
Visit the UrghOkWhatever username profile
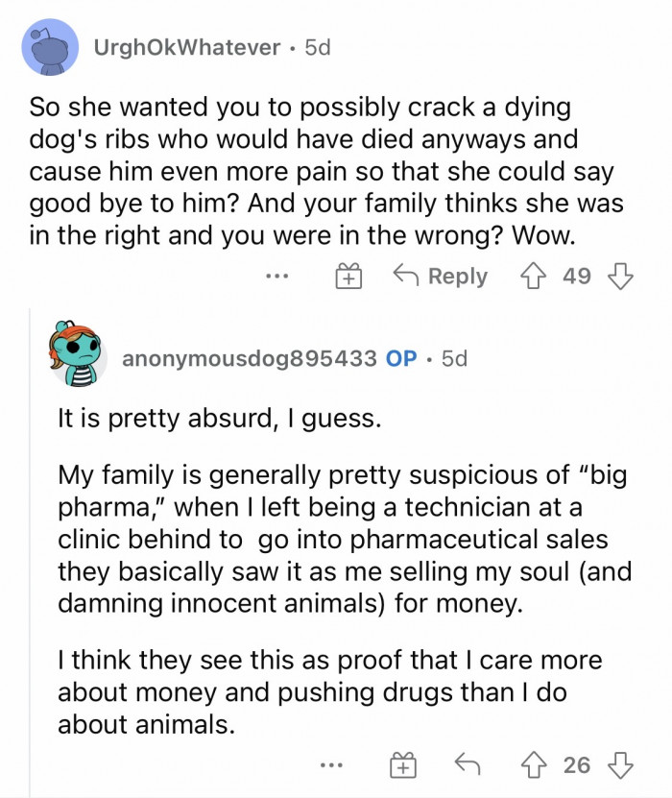point(187,47)
